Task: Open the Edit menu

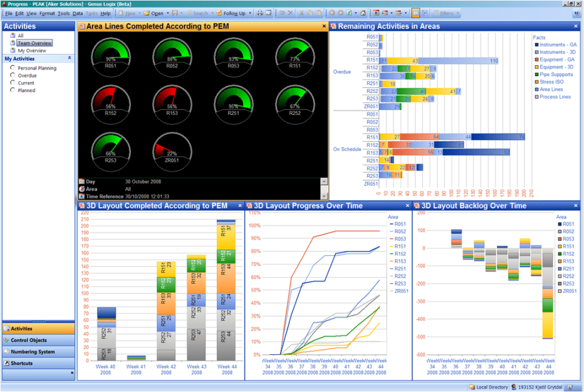Action: (x=19, y=13)
